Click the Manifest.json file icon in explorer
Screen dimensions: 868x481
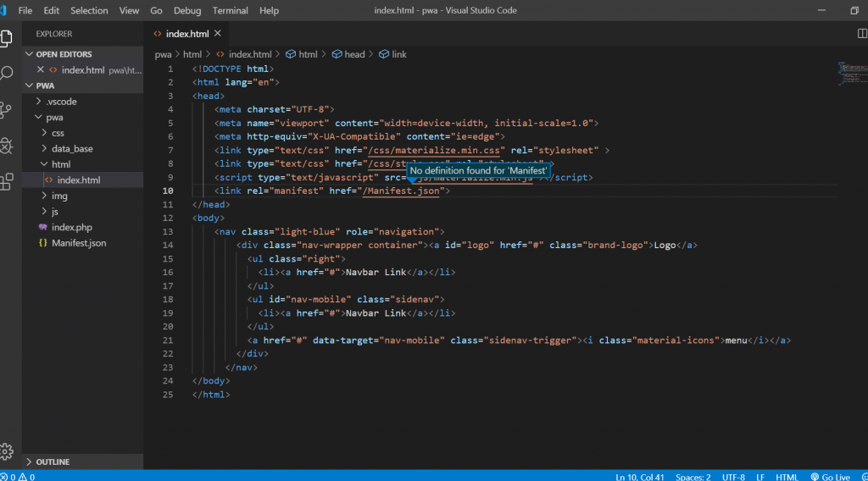pyautogui.click(x=42, y=243)
